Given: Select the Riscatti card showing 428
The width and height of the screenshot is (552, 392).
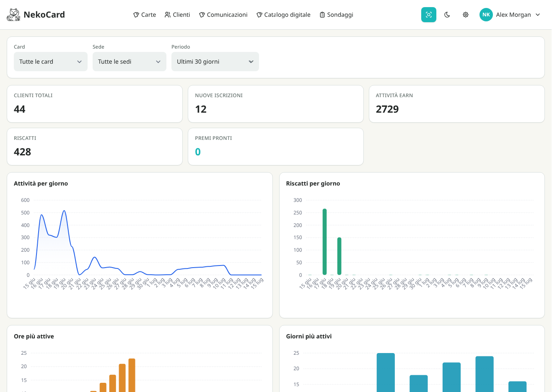Looking at the screenshot, I should point(95,147).
